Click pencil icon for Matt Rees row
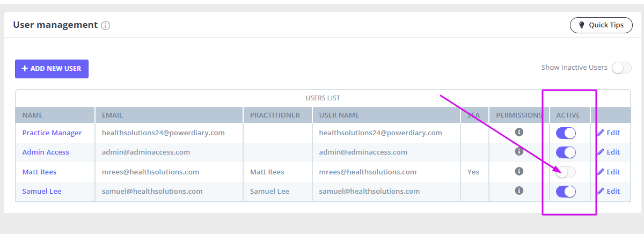The image size is (644, 234). click(601, 172)
